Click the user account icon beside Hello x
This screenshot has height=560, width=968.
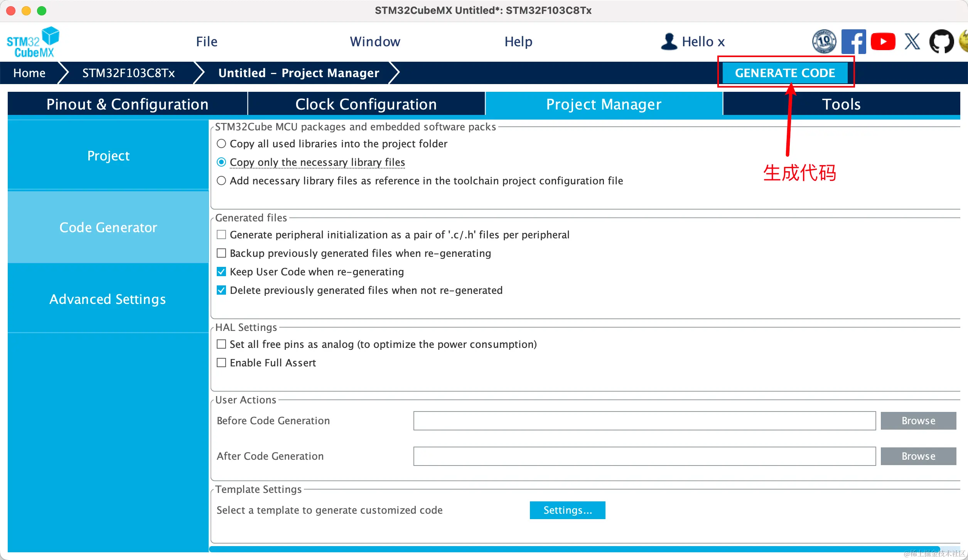pos(669,41)
